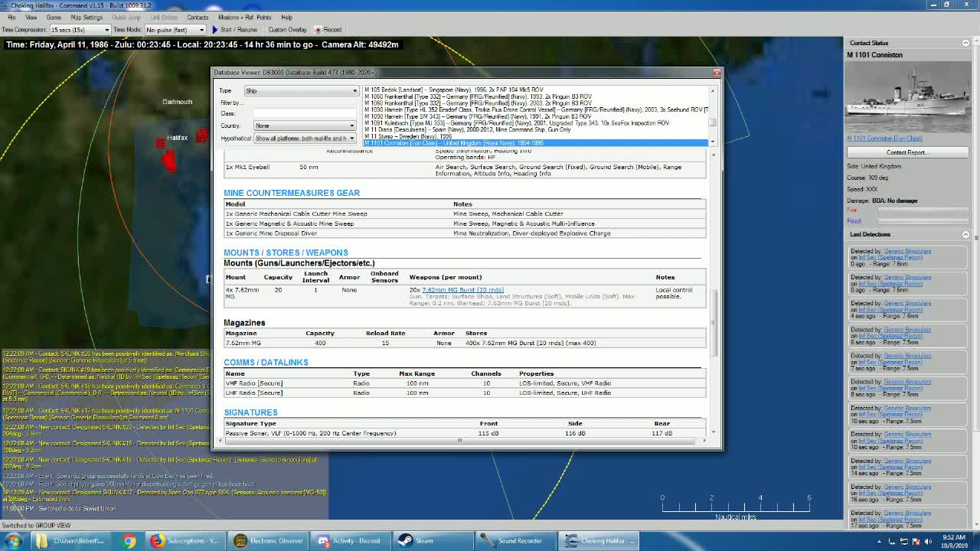Click the MINE COUNTERMEASURES GEAR heading
The image size is (980, 551).
pos(292,193)
